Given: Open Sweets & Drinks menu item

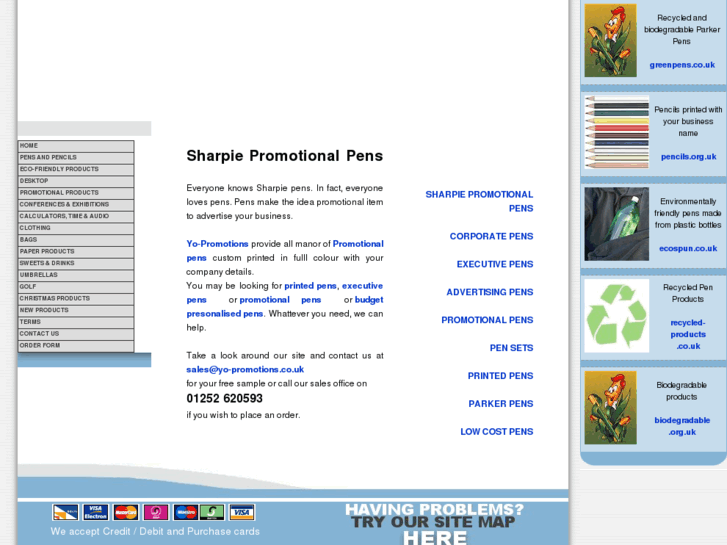Looking at the screenshot, I should (76, 263).
